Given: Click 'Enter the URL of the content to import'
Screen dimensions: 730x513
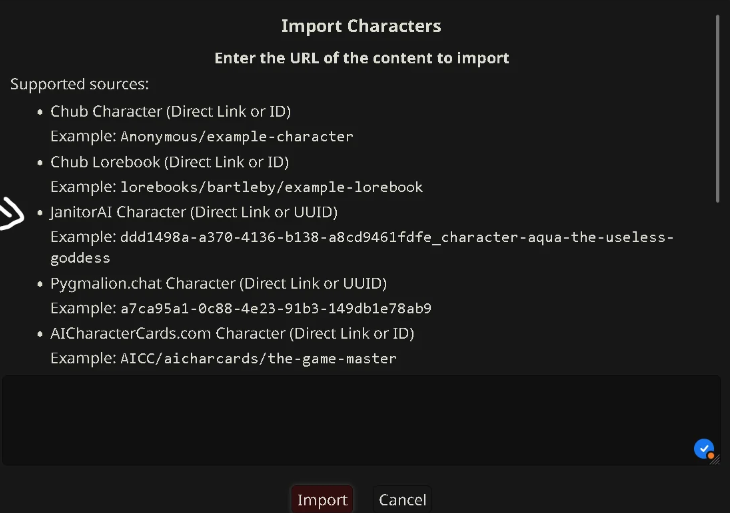Looking at the screenshot, I should [362, 58].
